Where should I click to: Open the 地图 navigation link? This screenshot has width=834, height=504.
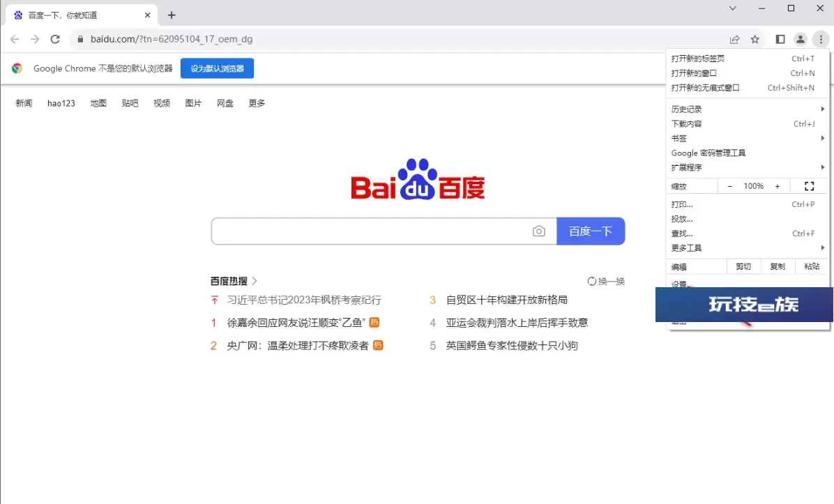[x=98, y=103]
